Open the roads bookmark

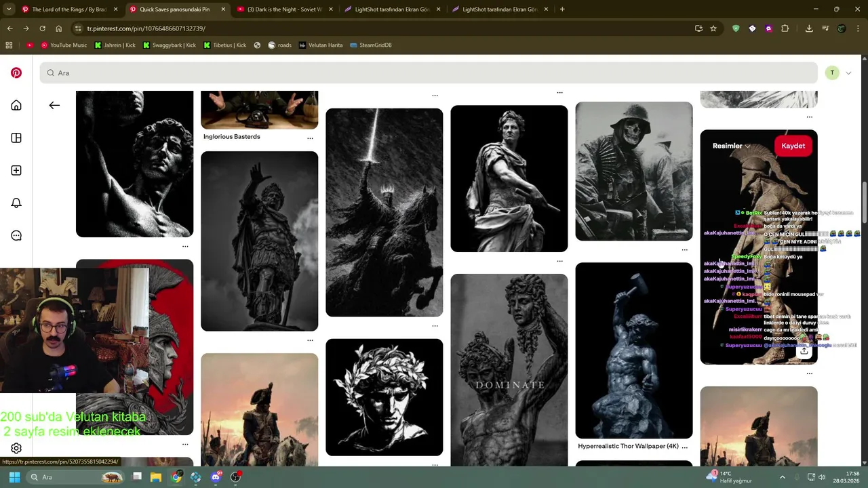tap(279, 45)
